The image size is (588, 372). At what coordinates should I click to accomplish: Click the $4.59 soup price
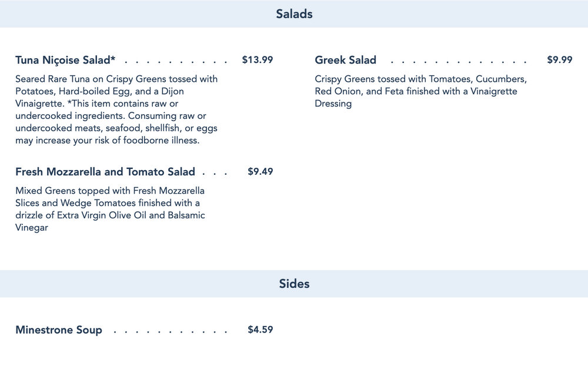pos(260,330)
